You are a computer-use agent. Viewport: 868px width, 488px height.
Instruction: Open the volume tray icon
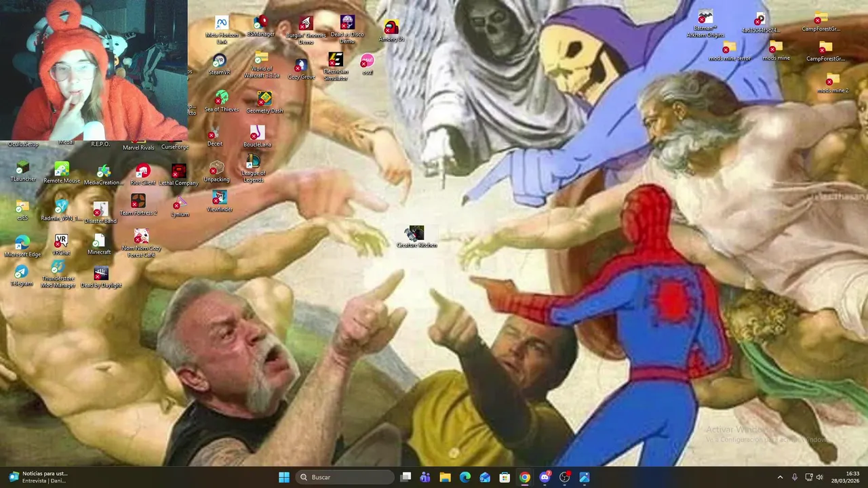pos(819,477)
